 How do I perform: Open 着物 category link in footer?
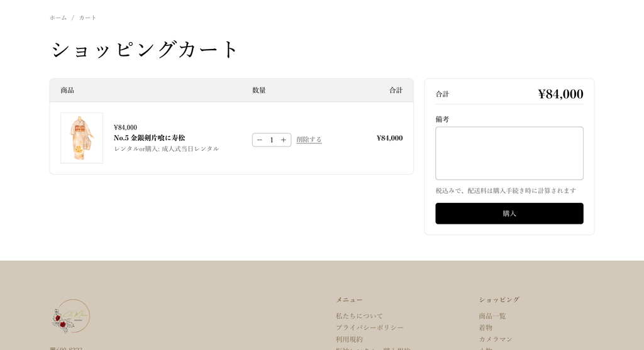point(486,327)
